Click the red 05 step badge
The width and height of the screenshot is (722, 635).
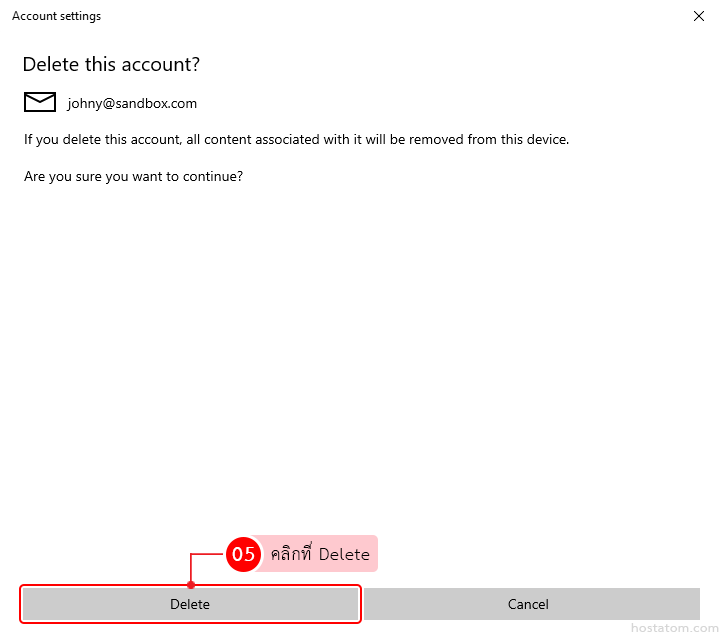[243, 554]
